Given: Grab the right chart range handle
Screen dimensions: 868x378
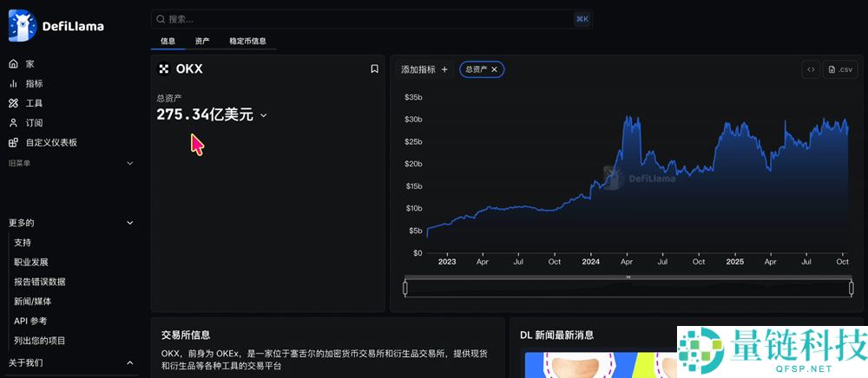Looking at the screenshot, I should point(852,288).
